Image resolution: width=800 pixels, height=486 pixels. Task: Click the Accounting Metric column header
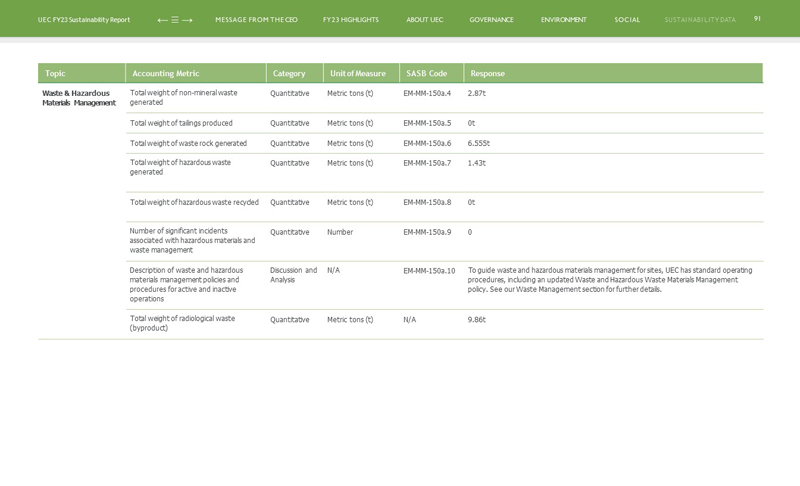coord(166,74)
